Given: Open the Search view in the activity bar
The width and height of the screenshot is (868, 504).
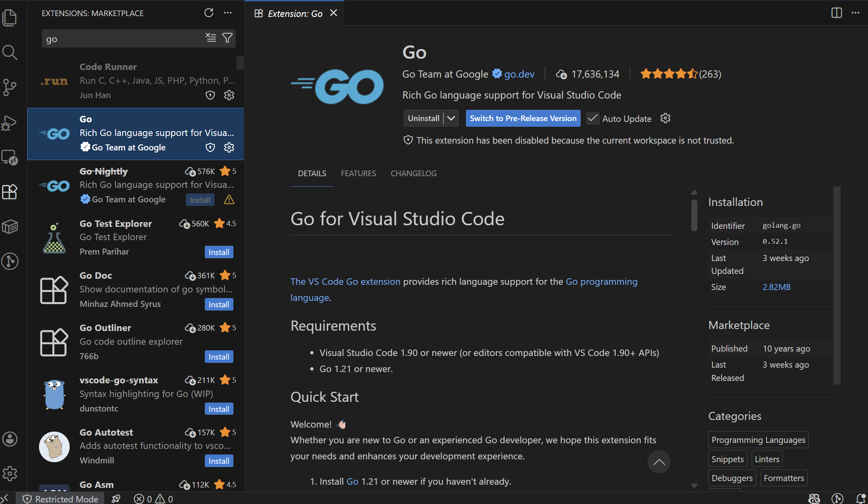Looking at the screenshot, I should tap(10, 52).
